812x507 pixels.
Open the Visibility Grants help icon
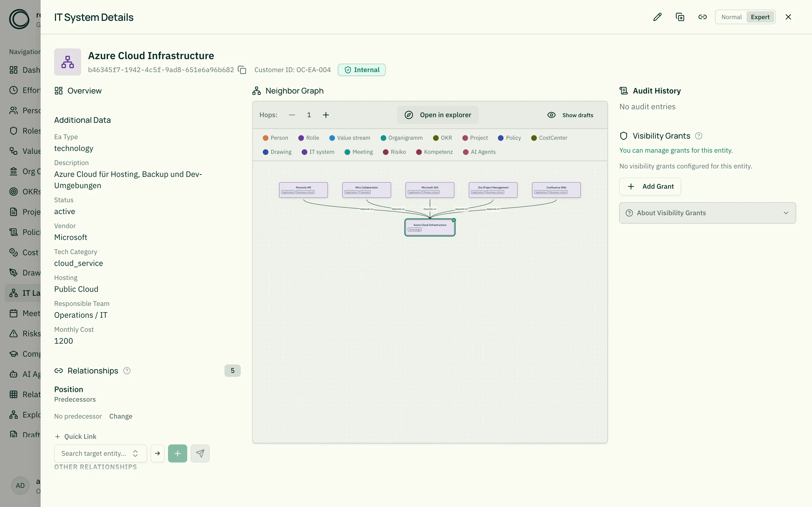tap(699, 136)
